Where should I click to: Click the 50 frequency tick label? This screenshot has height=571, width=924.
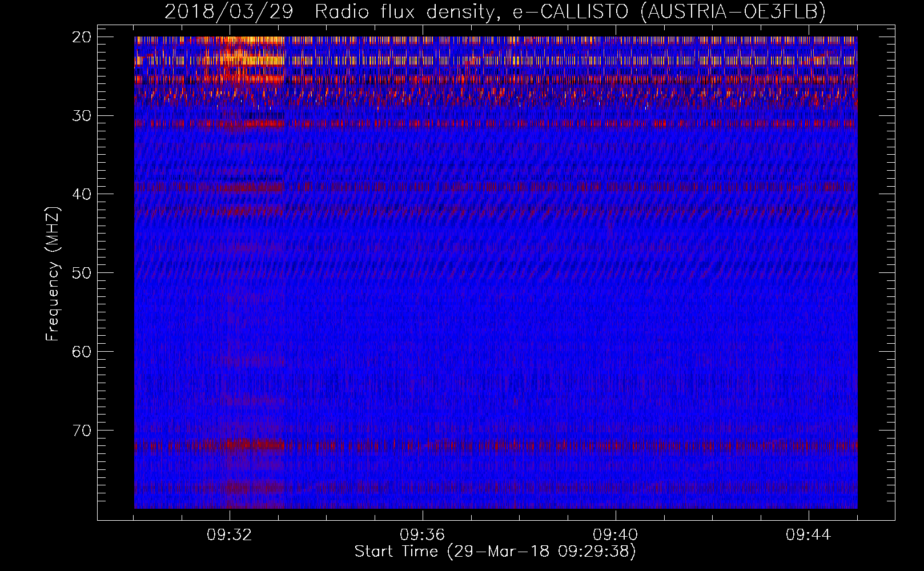click(x=82, y=273)
